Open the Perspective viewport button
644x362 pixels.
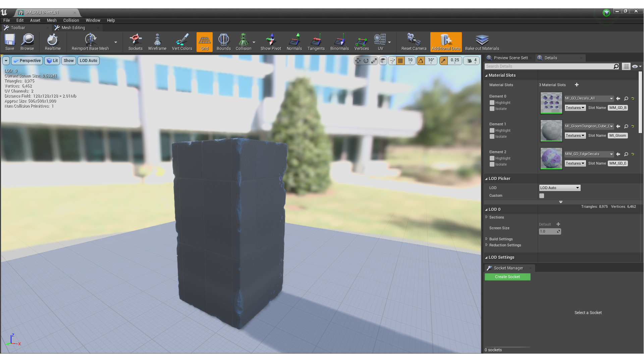point(27,61)
